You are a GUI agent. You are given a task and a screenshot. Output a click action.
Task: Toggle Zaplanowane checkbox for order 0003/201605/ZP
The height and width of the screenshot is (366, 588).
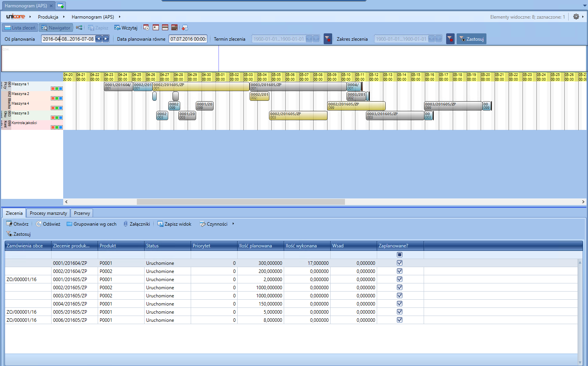pos(400,295)
